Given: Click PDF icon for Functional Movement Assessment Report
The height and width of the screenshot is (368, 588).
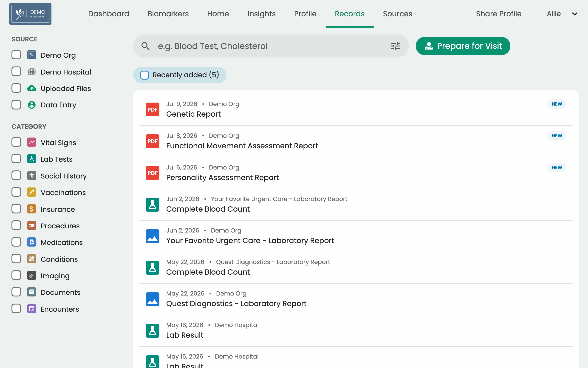Looking at the screenshot, I should coord(152,141).
